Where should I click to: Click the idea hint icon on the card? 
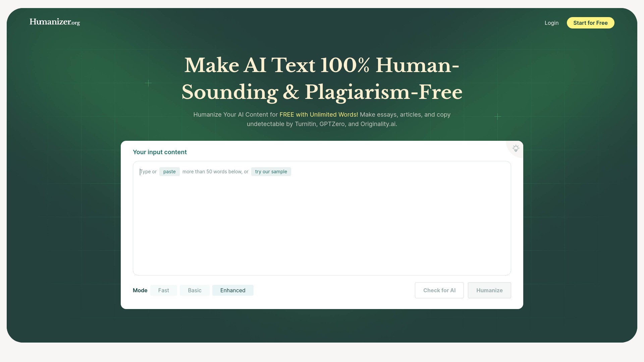pyautogui.click(x=515, y=148)
